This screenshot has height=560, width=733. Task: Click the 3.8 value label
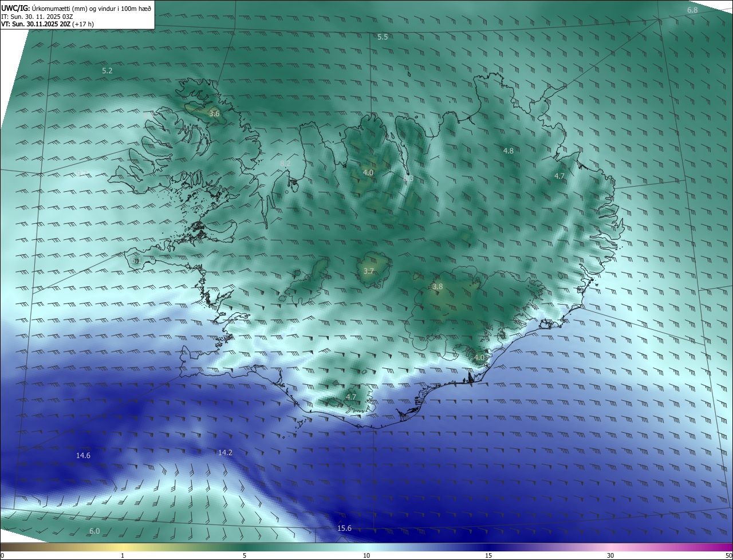point(438,286)
